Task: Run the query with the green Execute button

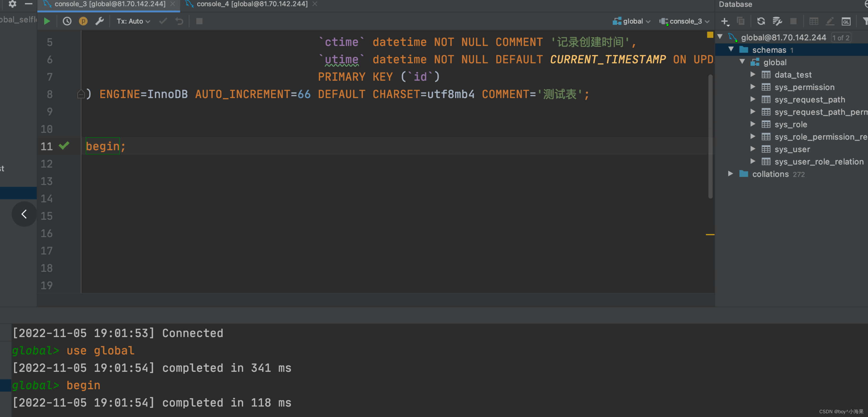Action: (x=47, y=21)
